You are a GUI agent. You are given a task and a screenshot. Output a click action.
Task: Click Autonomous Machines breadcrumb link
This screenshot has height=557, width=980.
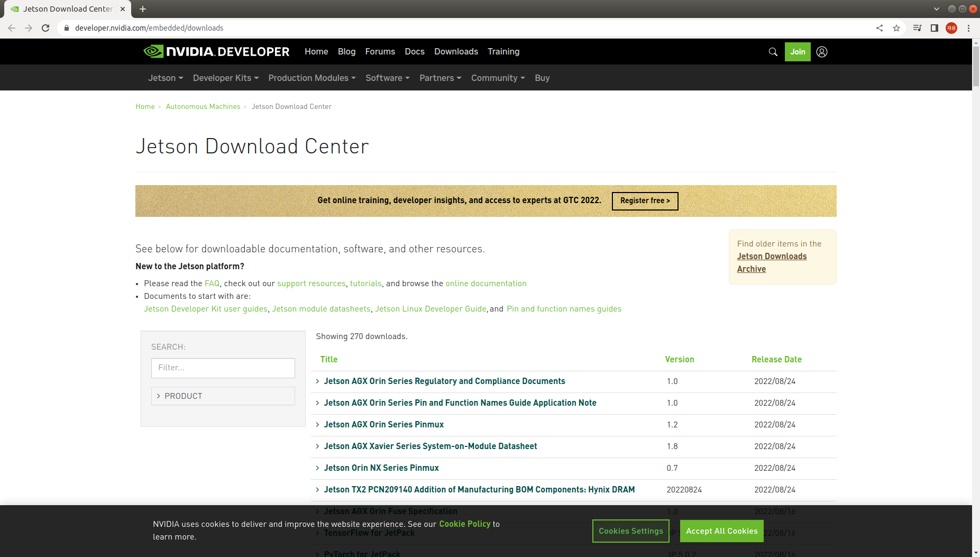(203, 106)
